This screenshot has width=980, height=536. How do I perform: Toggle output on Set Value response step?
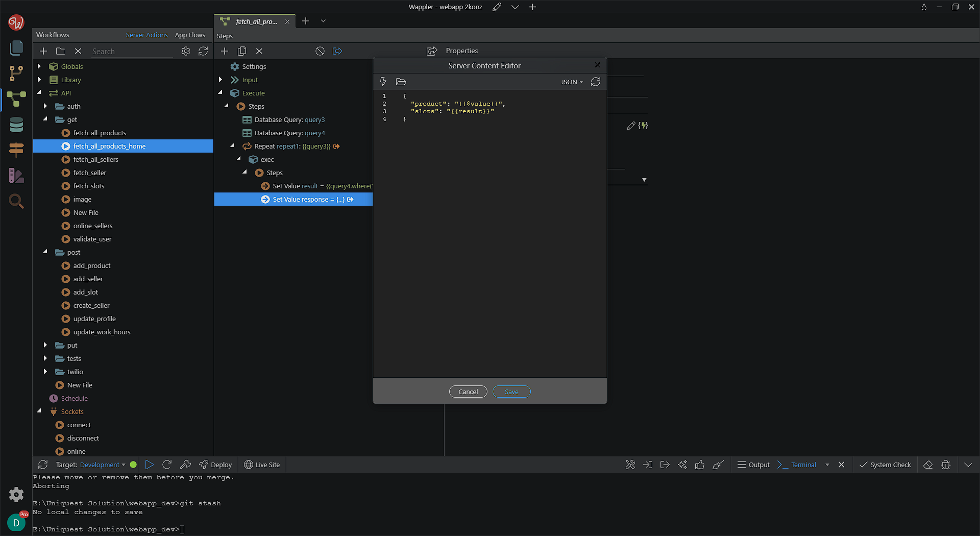(351, 200)
